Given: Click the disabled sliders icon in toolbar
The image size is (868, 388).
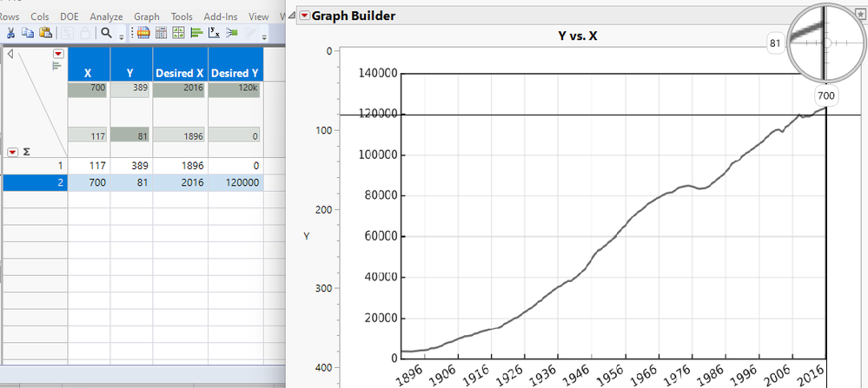Looking at the screenshot, I should coord(67,33).
